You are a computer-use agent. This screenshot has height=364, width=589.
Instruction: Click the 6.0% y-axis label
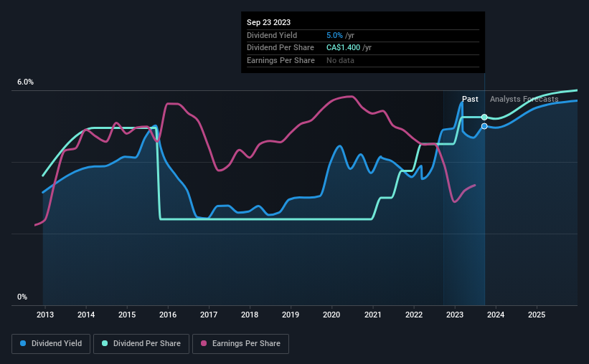(26, 82)
